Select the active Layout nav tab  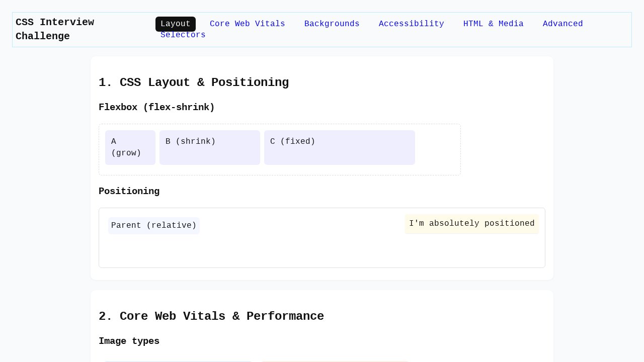point(175,24)
